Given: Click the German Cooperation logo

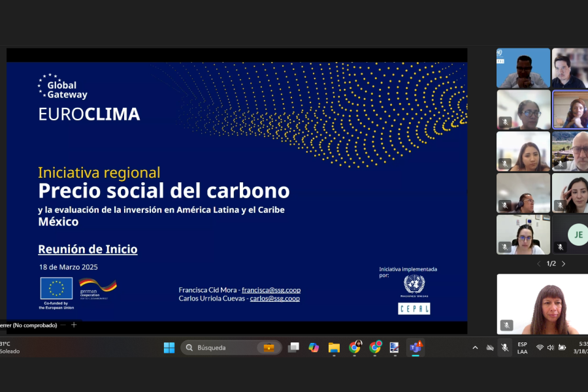Looking at the screenshot, I should [x=97, y=289].
